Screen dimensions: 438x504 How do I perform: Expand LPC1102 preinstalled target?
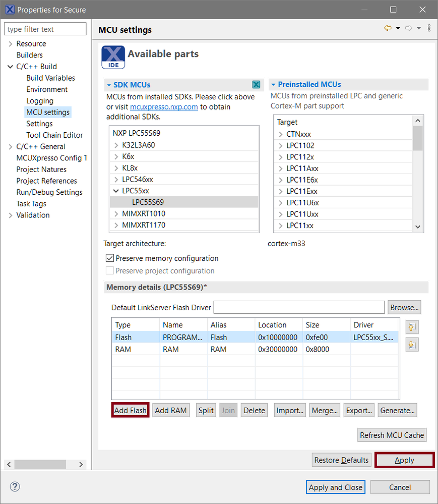[x=281, y=146]
